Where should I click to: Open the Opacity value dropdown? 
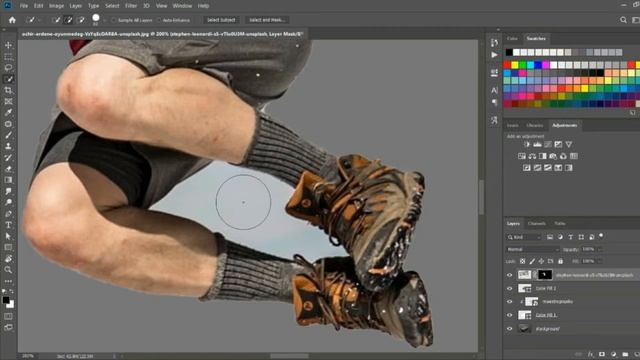tap(600, 249)
